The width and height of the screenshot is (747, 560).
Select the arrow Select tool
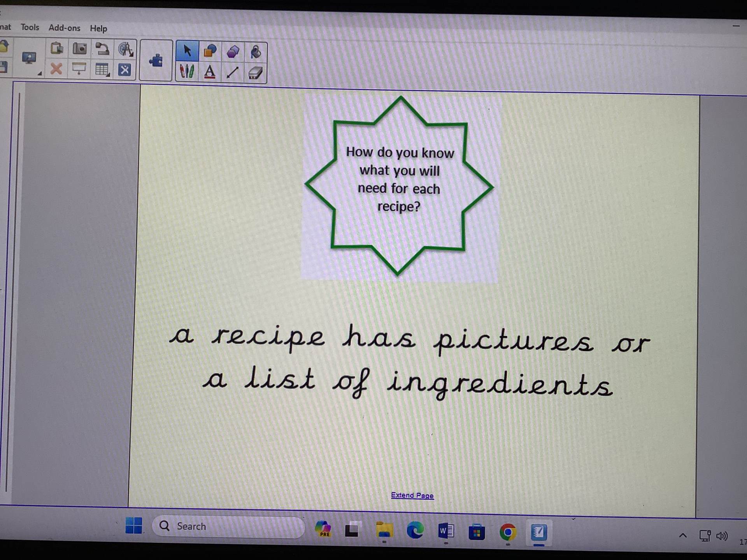tap(187, 51)
